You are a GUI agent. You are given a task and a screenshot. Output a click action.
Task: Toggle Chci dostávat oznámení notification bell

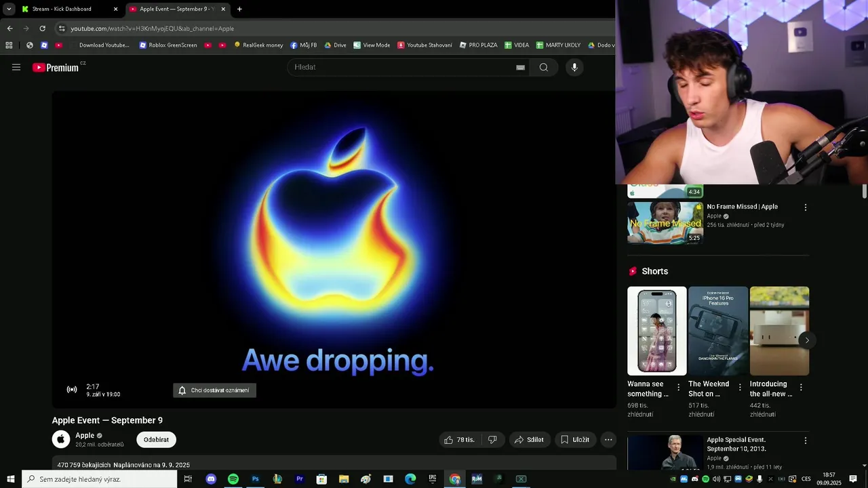pos(214,390)
